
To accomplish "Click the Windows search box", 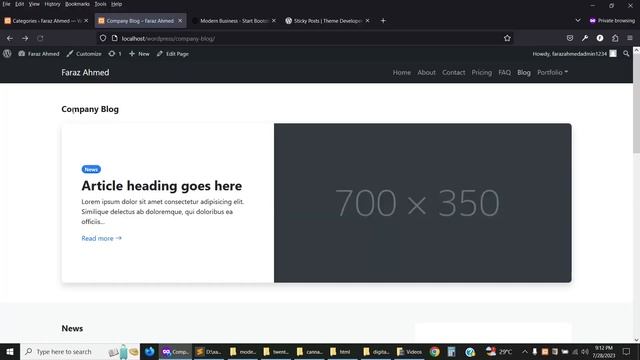I will [x=80, y=351].
